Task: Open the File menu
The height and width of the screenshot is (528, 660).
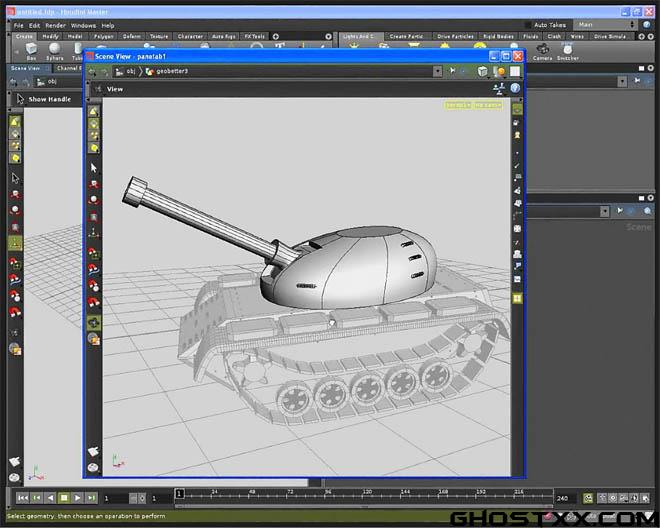Action: coord(19,26)
